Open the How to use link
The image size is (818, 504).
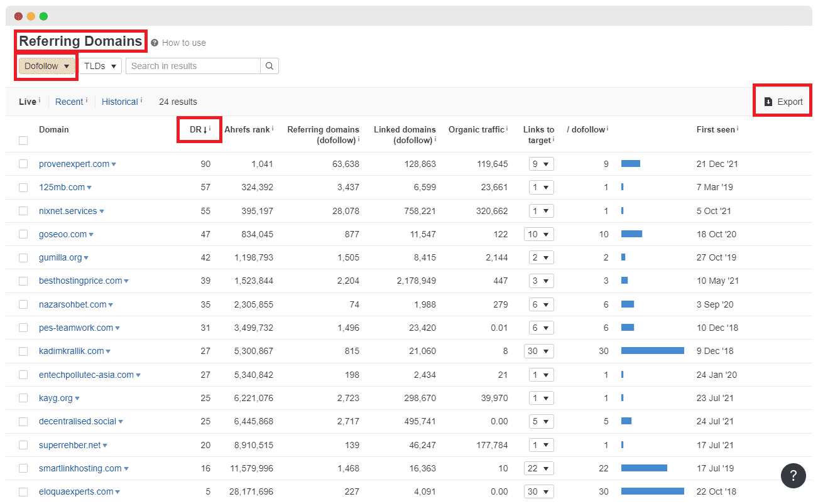184,43
